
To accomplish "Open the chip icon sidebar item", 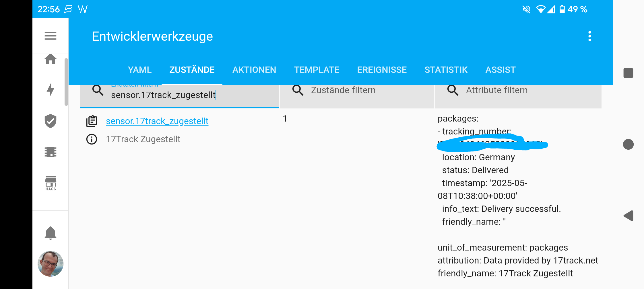I will (x=51, y=152).
